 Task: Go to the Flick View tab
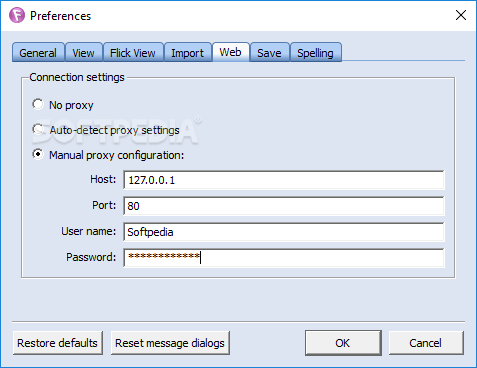click(x=133, y=53)
